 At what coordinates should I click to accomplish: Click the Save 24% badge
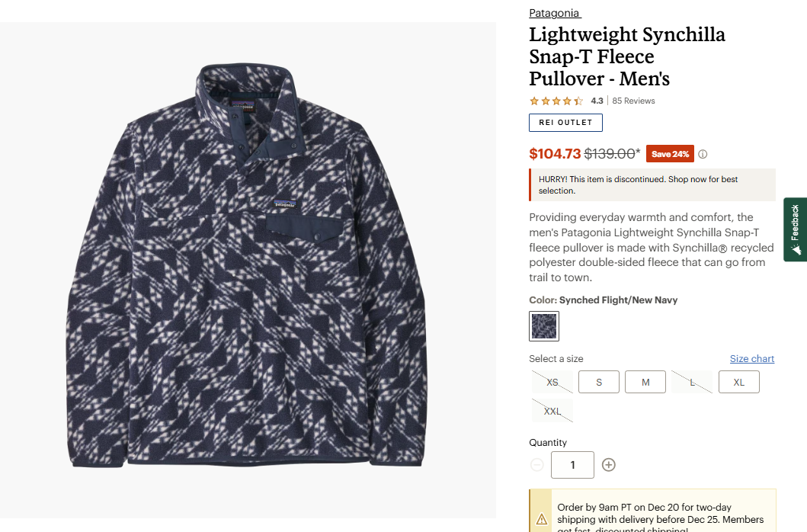[670, 154]
